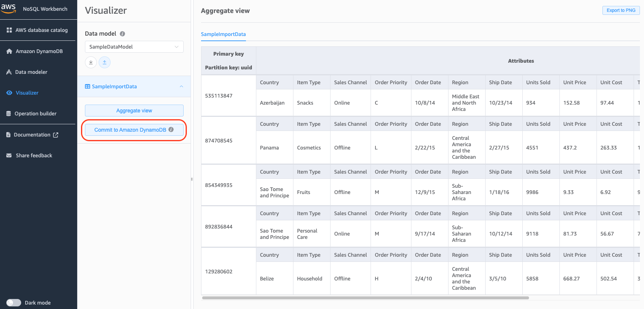Click info icon on Commit to Amazon DynamoDB

pyautogui.click(x=171, y=129)
